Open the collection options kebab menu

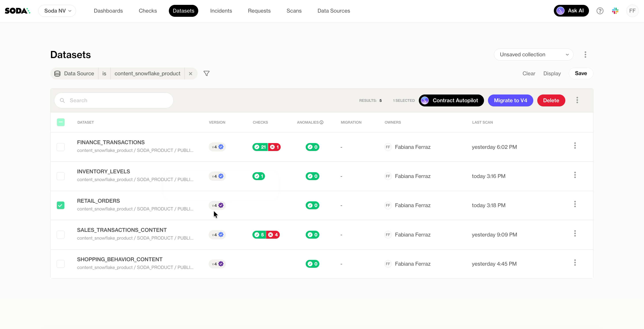point(585,55)
